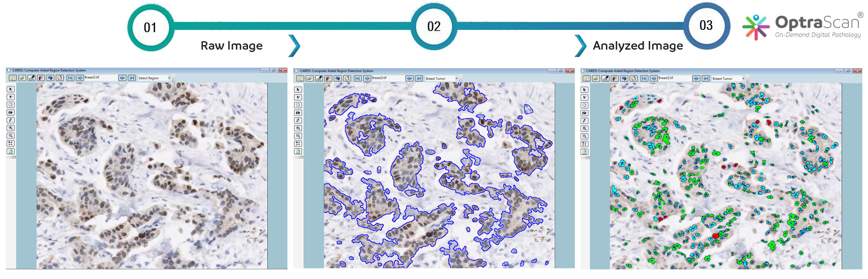Viewport: 868px width, 279px height.
Task: Click the red flag toolbar icon in Raw Image window
Action: pos(41,78)
